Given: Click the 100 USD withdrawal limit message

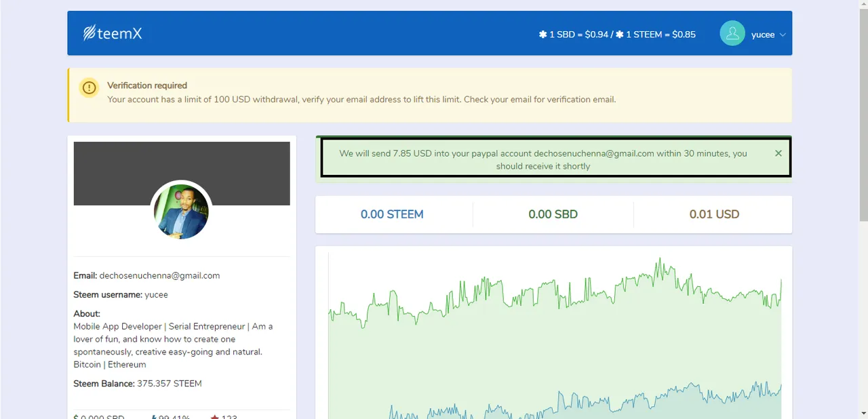Looking at the screenshot, I should coord(361,100).
